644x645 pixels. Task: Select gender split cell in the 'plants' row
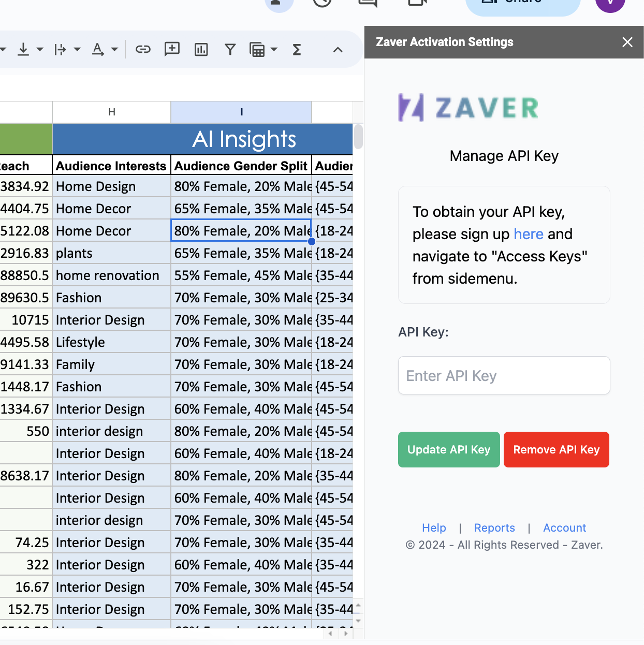point(241,253)
